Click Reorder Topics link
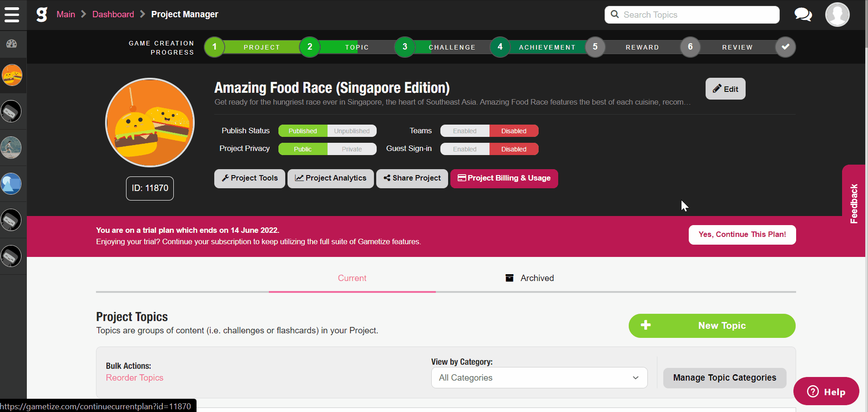The height and width of the screenshot is (412, 868). pos(135,378)
